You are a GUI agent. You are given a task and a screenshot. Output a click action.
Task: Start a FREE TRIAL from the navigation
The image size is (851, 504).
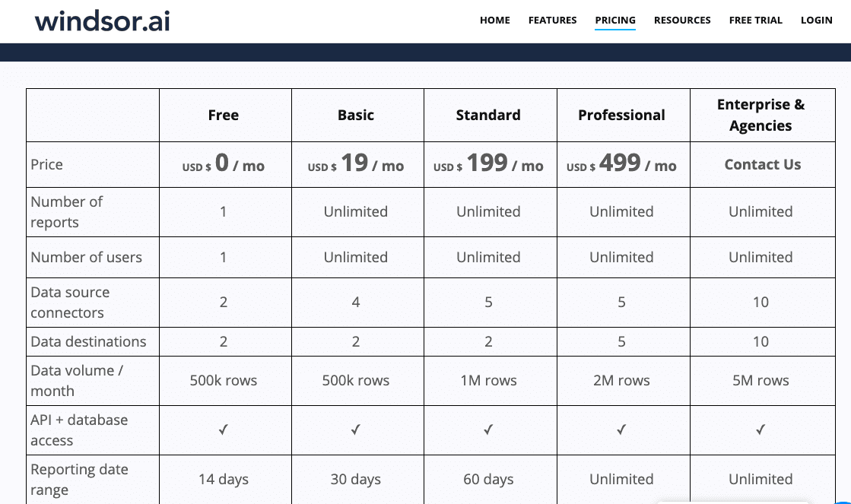pos(755,21)
